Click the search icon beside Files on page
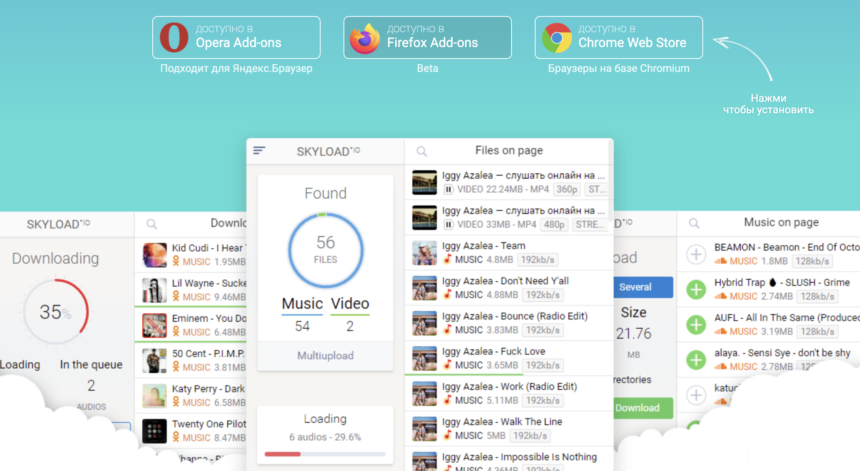 [x=422, y=151]
